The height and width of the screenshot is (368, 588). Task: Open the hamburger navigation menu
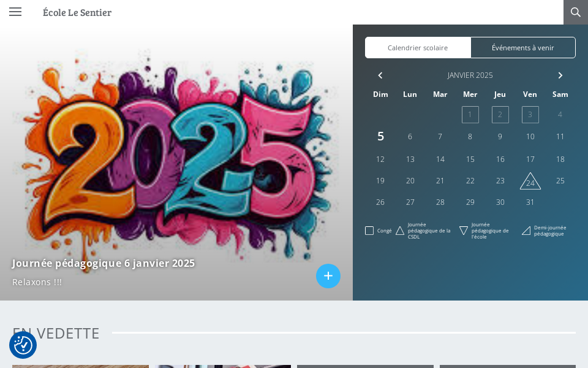click(x=15, y=12)
